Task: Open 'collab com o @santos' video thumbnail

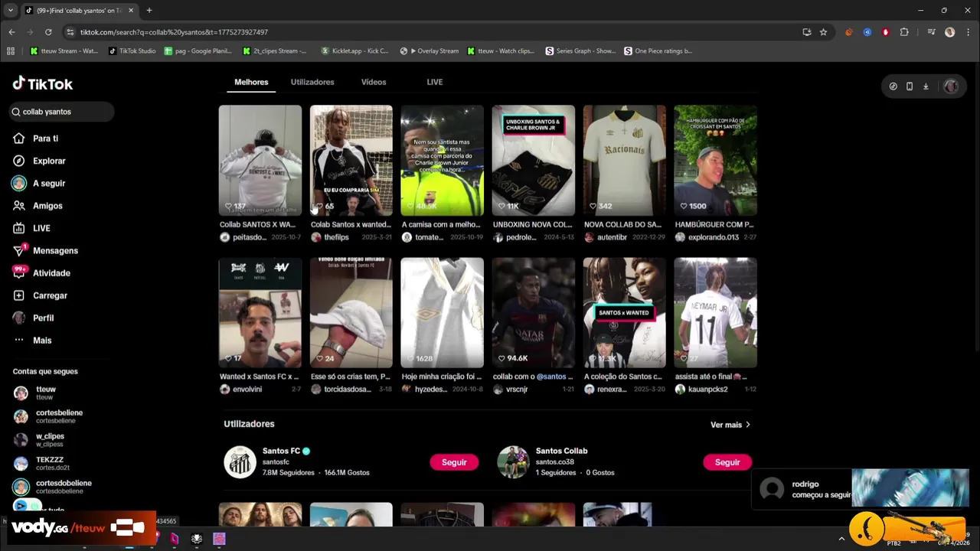Action: click(x=534, y=313)
